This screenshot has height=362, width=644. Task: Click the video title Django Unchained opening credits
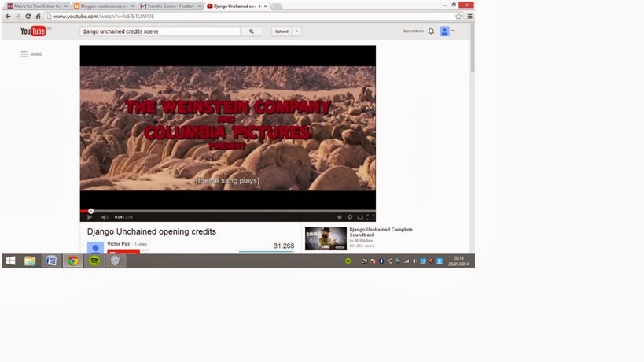152,231
